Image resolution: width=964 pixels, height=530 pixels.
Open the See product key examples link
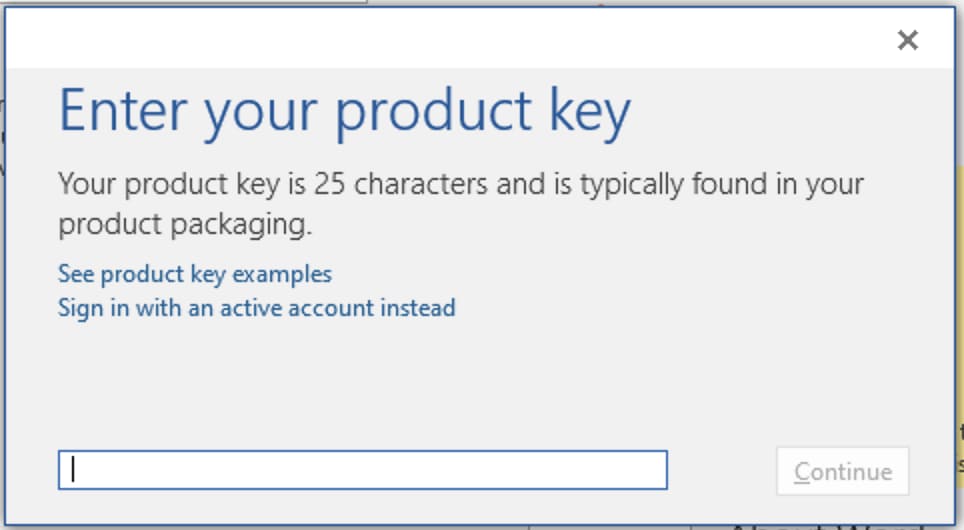(x=195, y=274)
